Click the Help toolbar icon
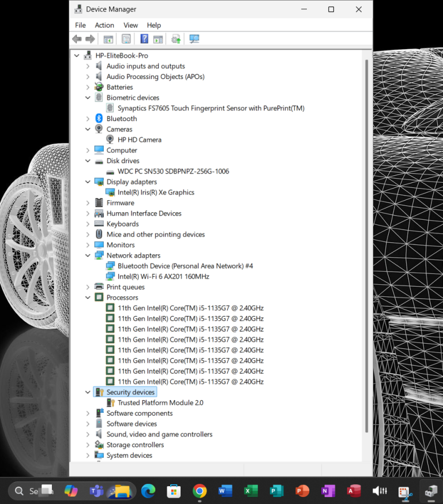 pos(144,39)
